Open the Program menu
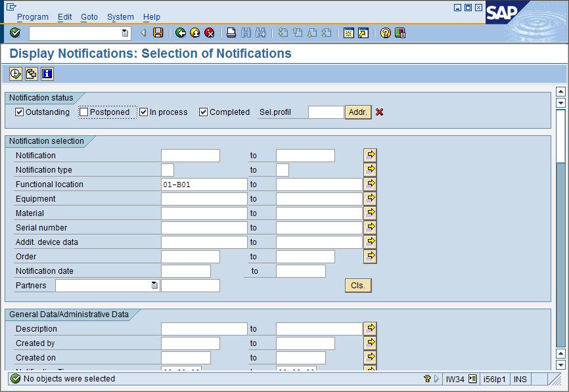The width and height of the screenshot is (569, 392). pyautogui.click(x=33, y=17)
